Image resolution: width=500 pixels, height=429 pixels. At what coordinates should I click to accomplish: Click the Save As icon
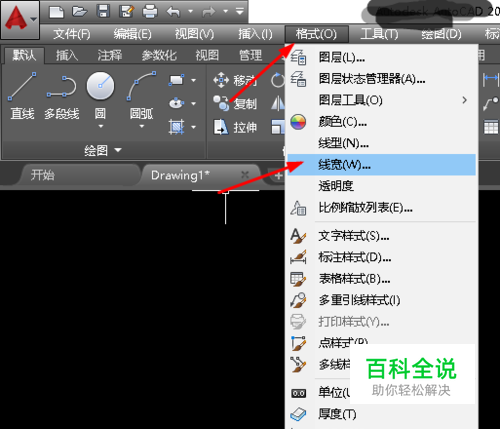click(127, 12)
